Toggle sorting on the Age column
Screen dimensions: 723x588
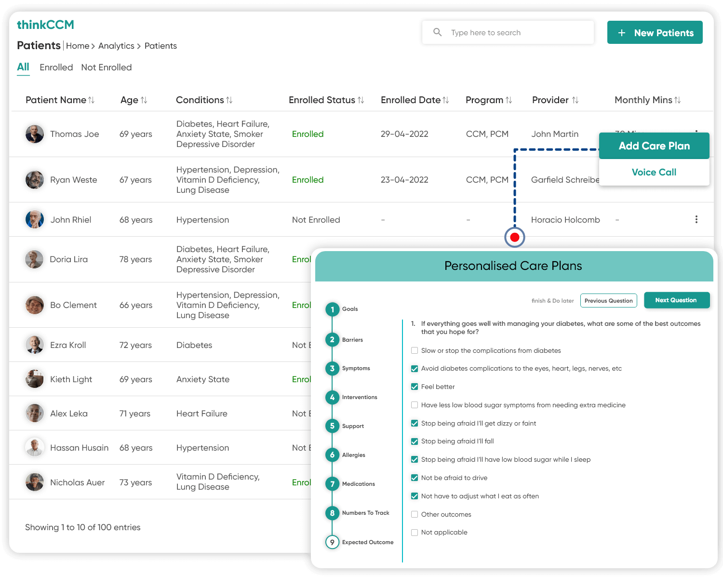click(x=144, y=100)
